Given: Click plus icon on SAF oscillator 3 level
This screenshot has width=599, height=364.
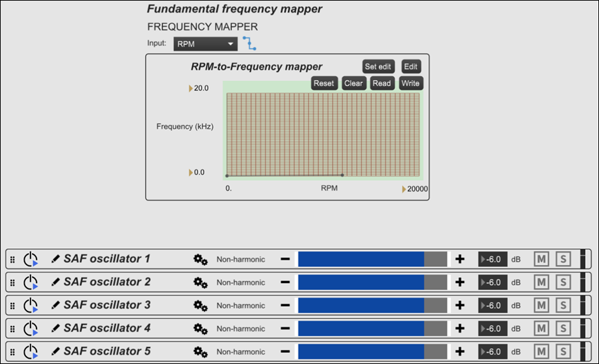Looking at the screenshot, I should coord(460,306).
